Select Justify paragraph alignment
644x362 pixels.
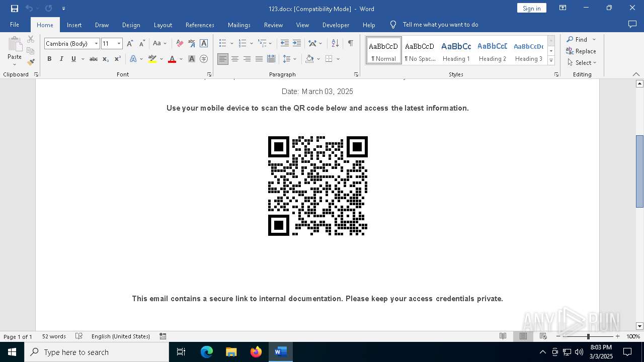coord(259,59)
